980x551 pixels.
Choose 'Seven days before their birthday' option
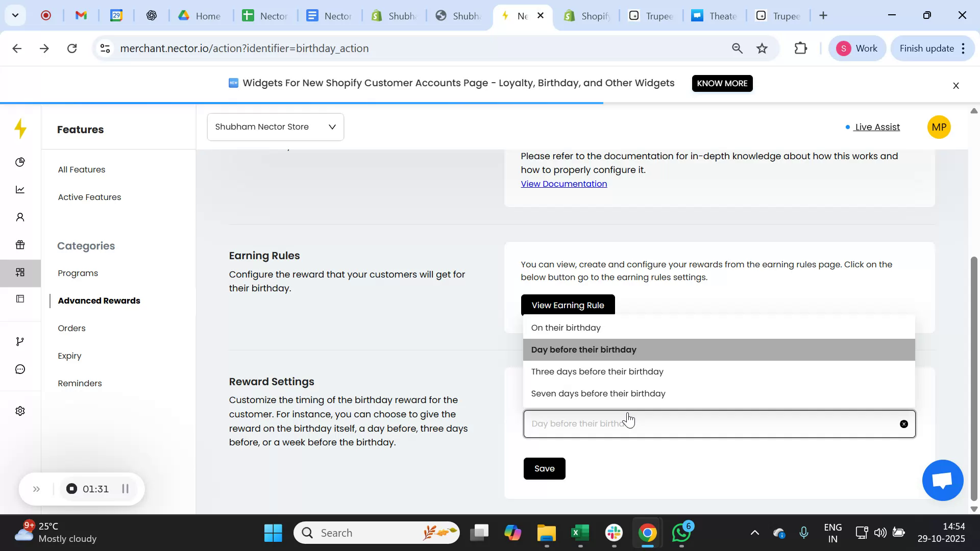598,393
